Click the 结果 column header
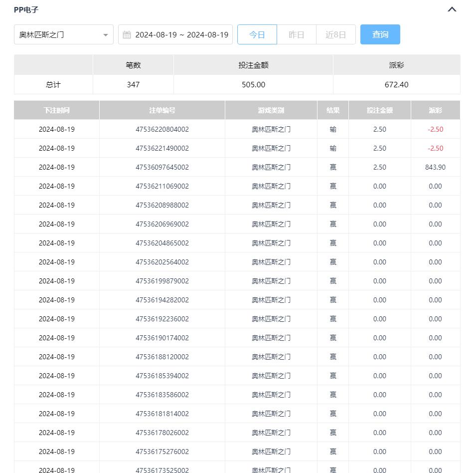The width and height of the screenshot is (476, 473). [333, 110]
